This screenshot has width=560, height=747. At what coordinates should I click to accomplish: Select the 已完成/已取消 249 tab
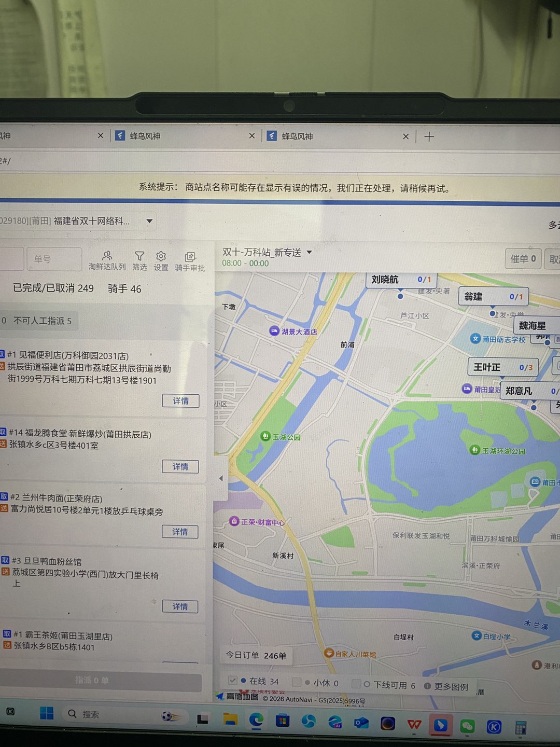coord(53,288)
